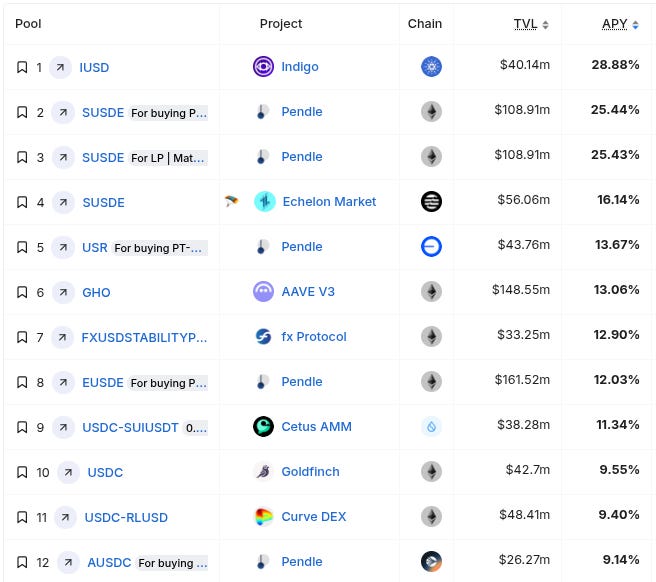
Task: Click the Cetus AMM logo
Action: click(264, 426)
